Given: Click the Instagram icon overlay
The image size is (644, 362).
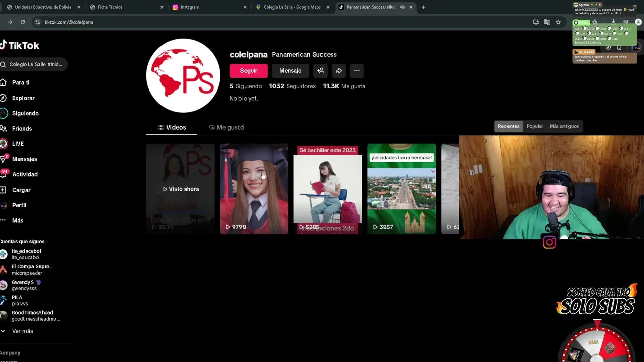Looking at the screenshot, I should click(x=549, y=243).
